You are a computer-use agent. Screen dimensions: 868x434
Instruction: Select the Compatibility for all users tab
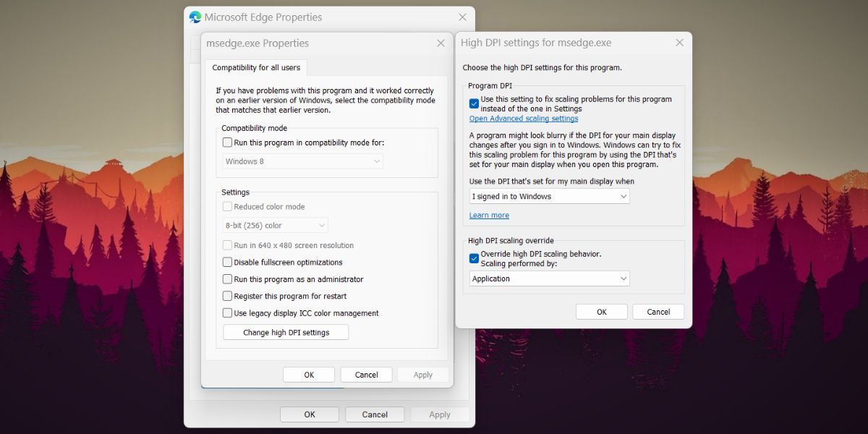tap(256, 67)
